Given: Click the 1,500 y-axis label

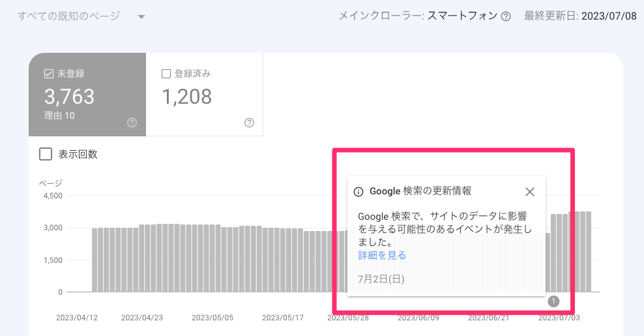Looking at the screenshot, I should 53,260.
